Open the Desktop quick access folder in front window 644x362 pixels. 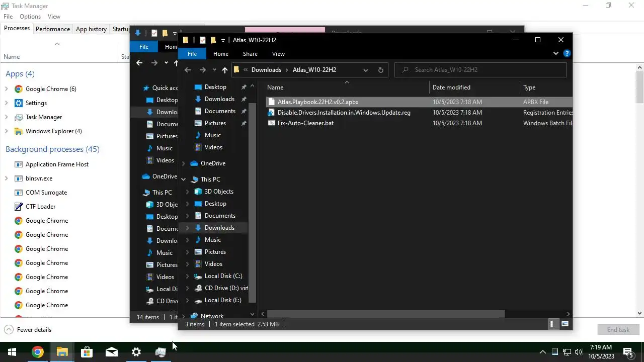(x=215, y=87)
